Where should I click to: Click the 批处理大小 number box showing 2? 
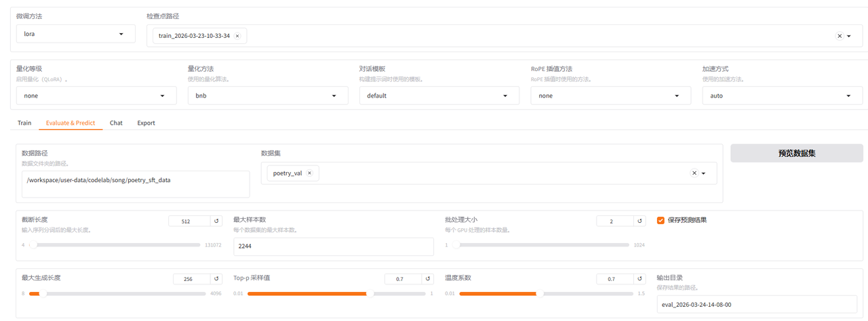615,221
